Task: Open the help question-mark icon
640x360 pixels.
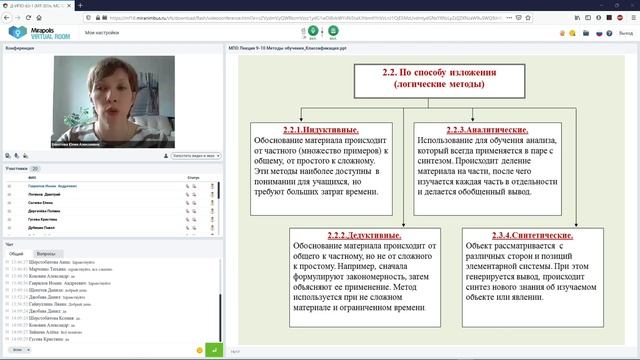Action: coord(609,33)
